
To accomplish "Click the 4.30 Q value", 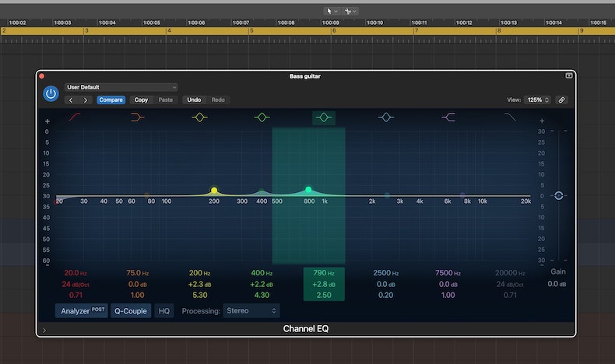I will tap(262, 295).
